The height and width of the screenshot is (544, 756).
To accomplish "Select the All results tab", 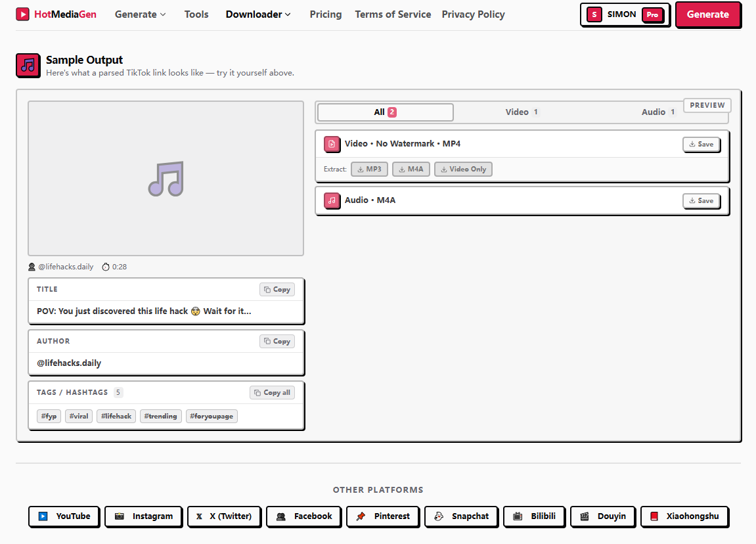I will (x=386, y=112).
